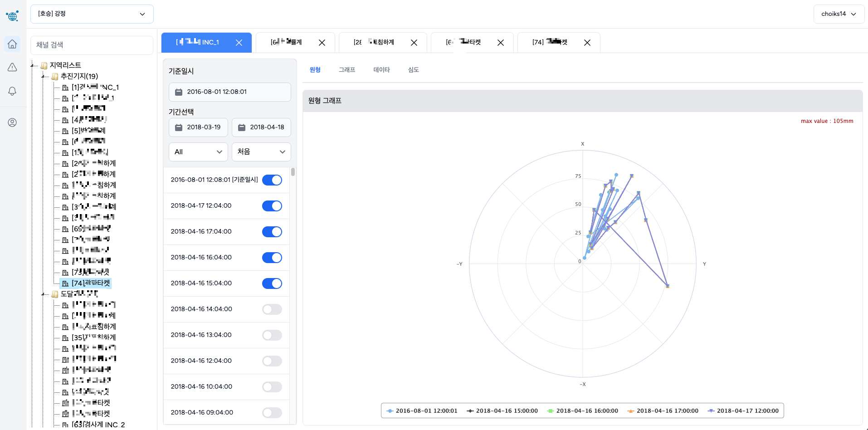The width and height of the screenshot is (868, 430).
Task: Toggle legend entry 2018-04-16 17:00:00
Action: click(663, 411)
